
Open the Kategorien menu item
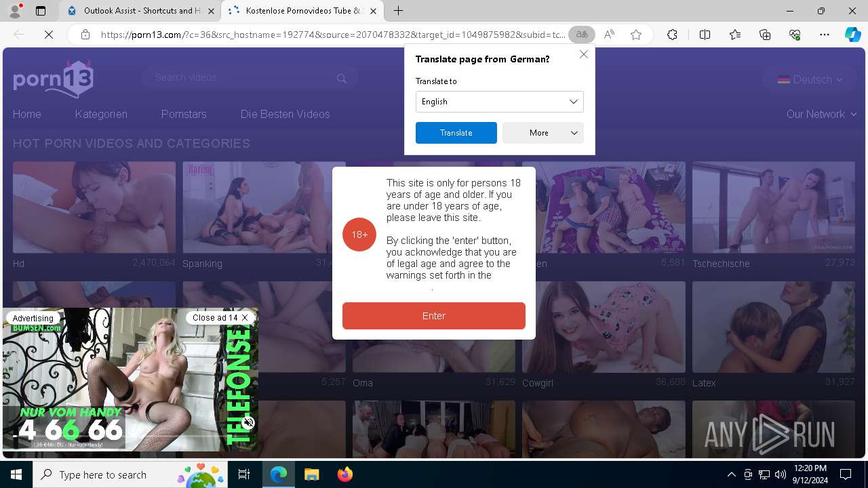click(x=101, y=114)
